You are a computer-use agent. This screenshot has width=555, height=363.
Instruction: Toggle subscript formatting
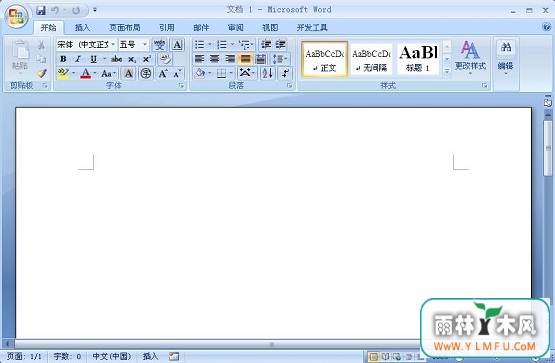132,59
